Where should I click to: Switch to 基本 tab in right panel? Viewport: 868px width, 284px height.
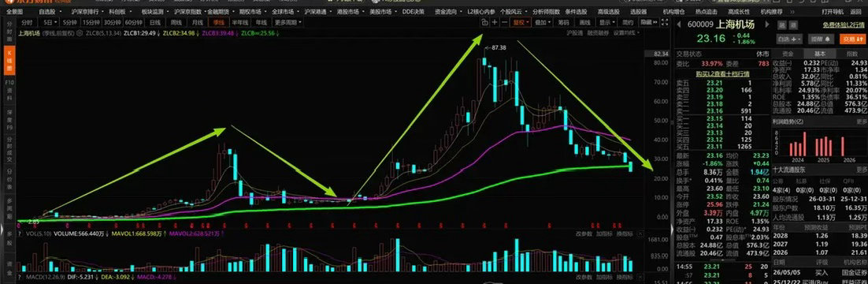pos(820,54)
